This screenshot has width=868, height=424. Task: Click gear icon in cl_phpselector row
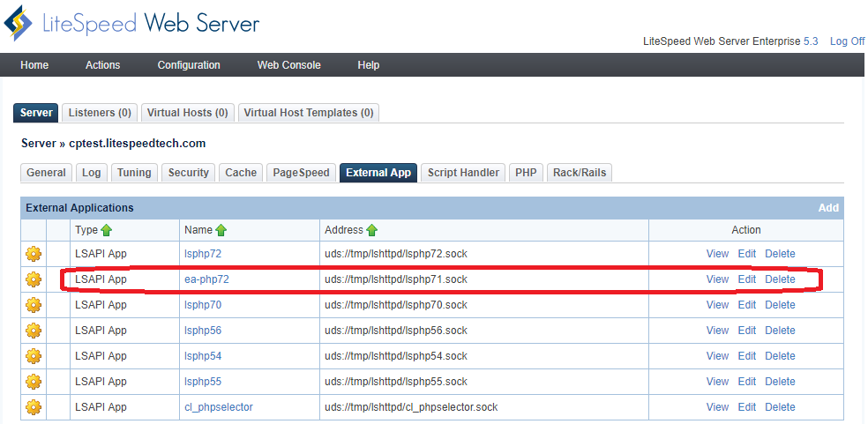click(x=34, y=407)
